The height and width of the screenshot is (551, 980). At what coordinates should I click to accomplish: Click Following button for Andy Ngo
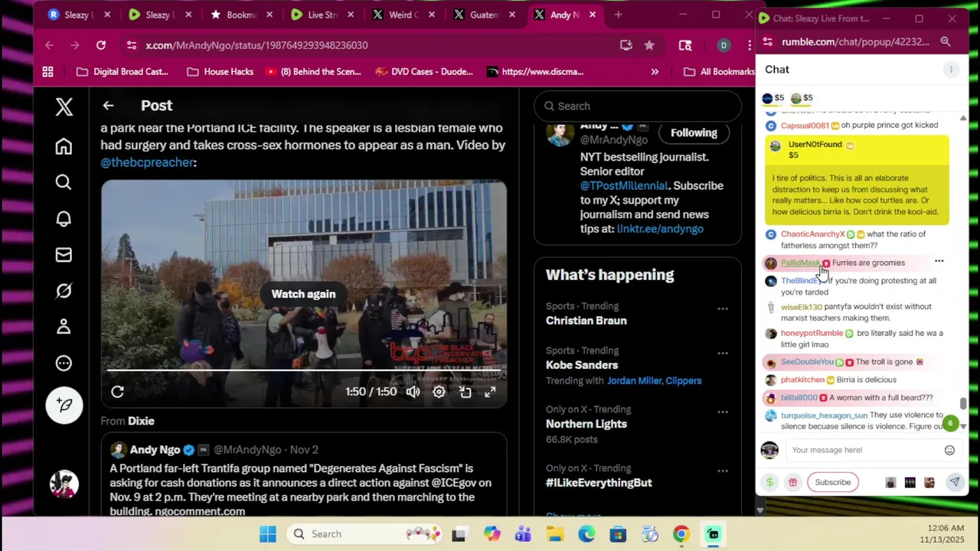[x=694, y=132]
